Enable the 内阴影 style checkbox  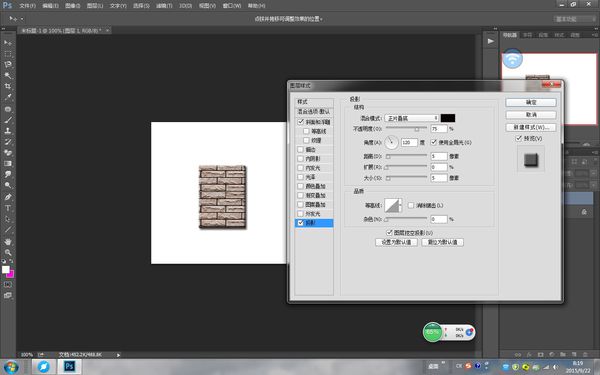[x=301, y=158]
